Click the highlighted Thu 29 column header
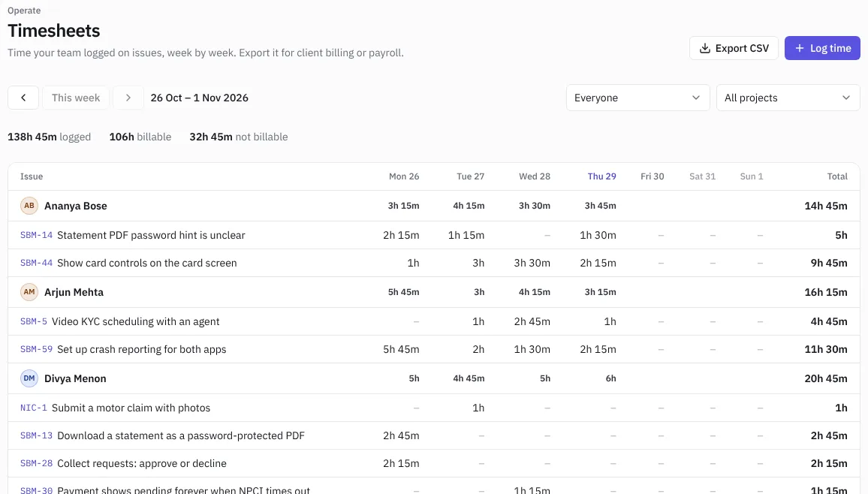 click(601, 176)
